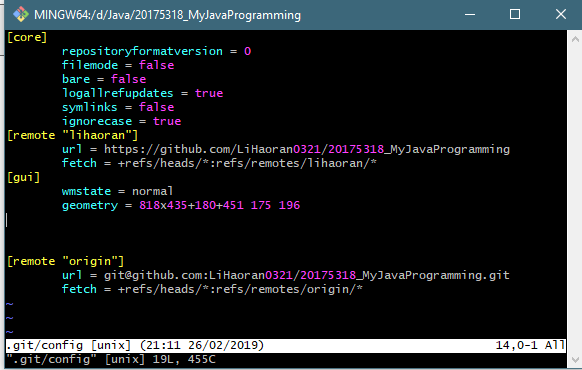Click the logallrefupdates = true line
This screenshot has width=582, height=370.
[143, 93]
